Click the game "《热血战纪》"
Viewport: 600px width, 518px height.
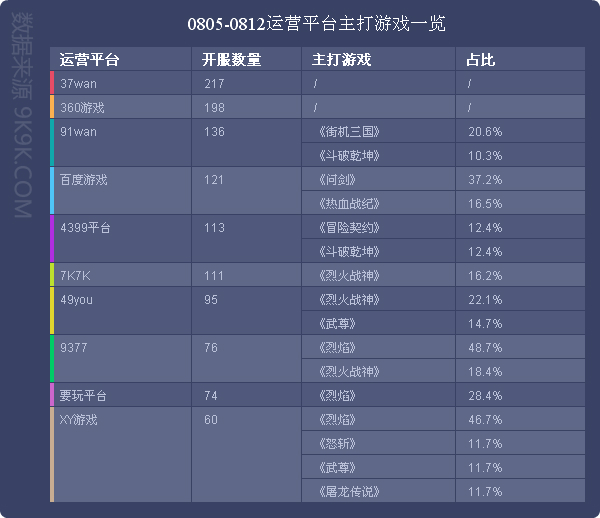coord(349,204)
